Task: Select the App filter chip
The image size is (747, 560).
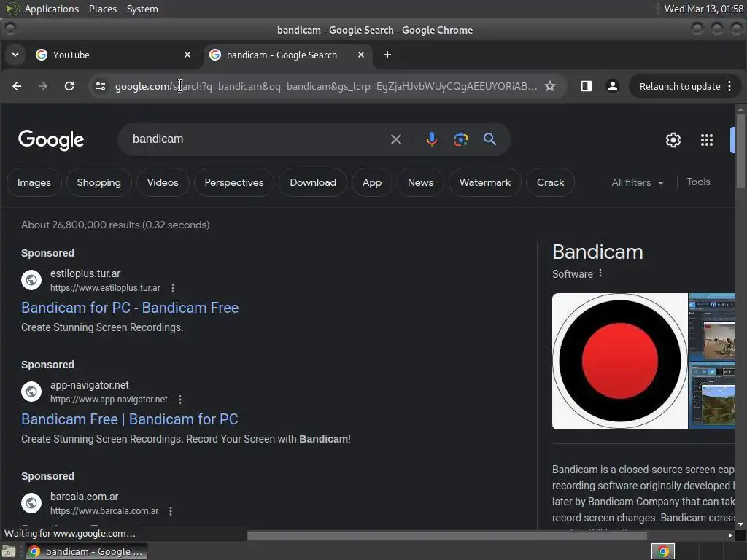Action: click(x=372, y=182)
